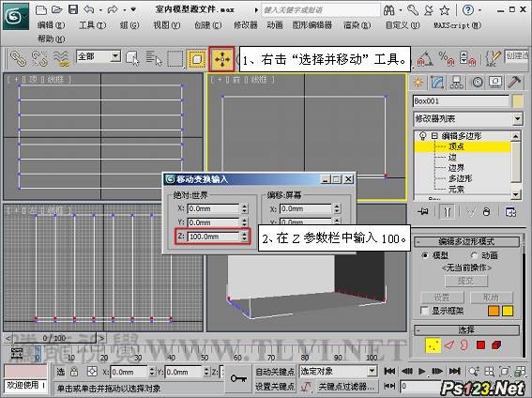The width and height of the screenshot is (532, 398).
Task: Open the Modify command panel tab
Action: click(x=437, y=83)
